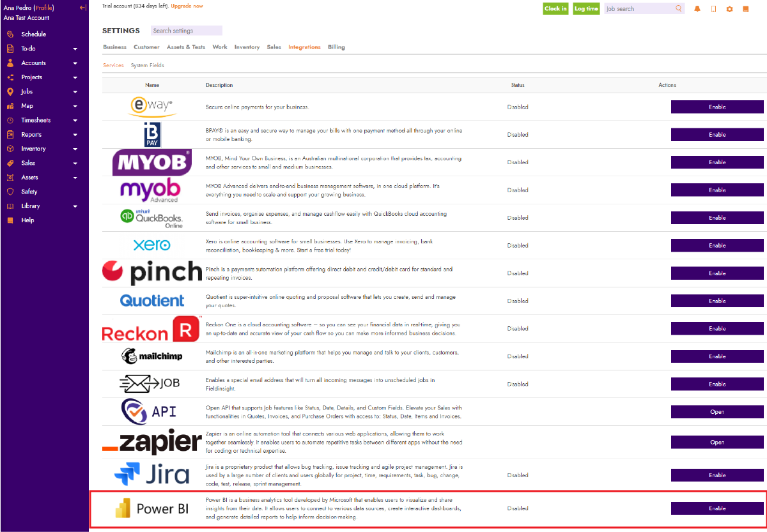The height and width of the screenshot is (532, 767).
Task: Click the Library book icon
Action: pos(10,206)
